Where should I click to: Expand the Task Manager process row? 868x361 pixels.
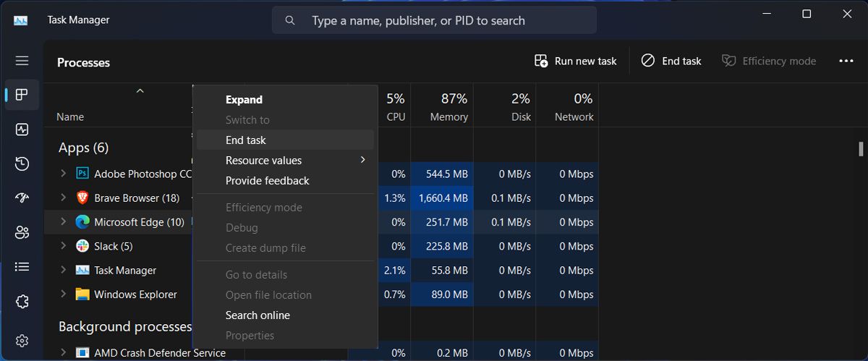(x=63, y=270)
